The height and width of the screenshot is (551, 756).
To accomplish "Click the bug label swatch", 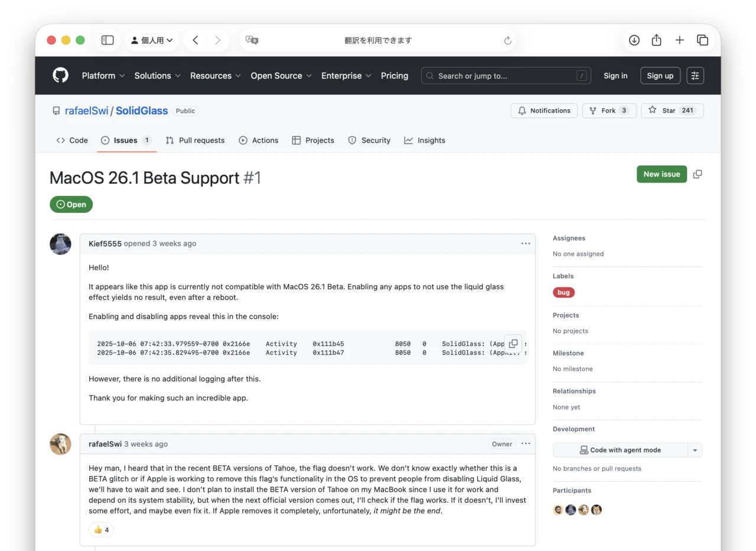I will [x=563, y=292].
